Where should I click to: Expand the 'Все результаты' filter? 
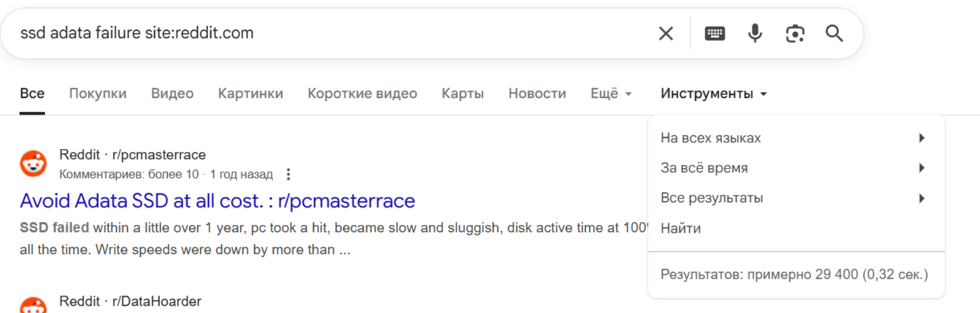tap(796, 198)
